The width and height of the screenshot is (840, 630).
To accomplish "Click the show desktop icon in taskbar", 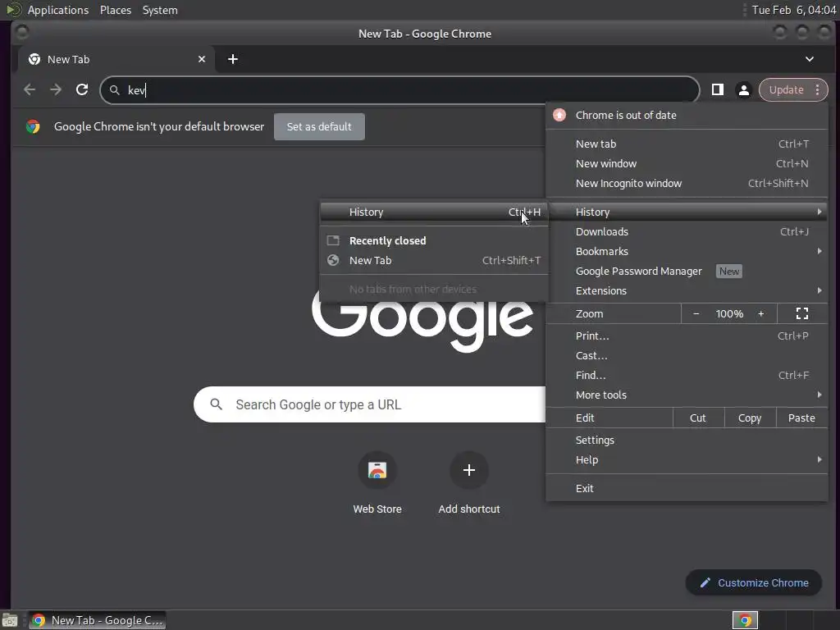I will (x=10, y=620).
